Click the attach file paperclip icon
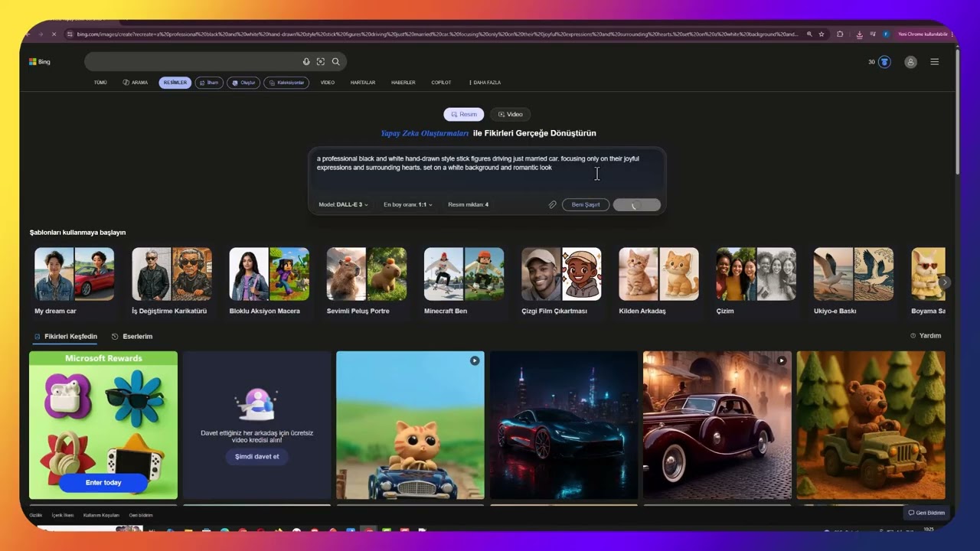Image resolution: width=980 pixels, height=551 pixels. pos(552,204)
